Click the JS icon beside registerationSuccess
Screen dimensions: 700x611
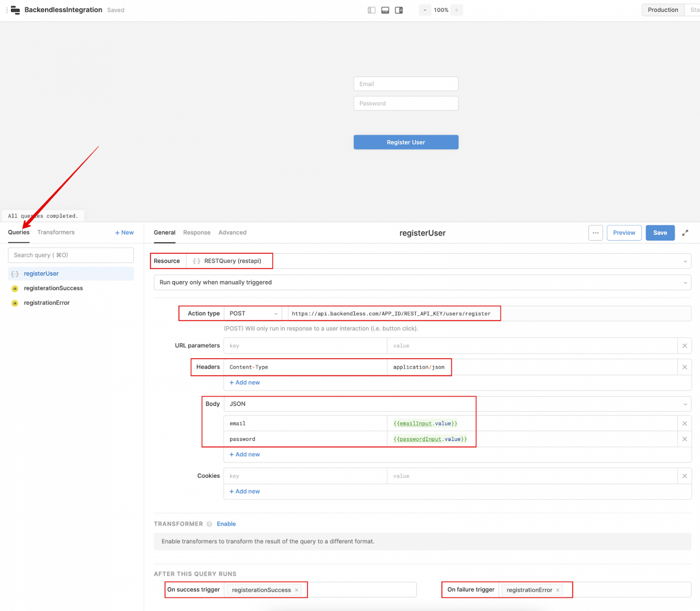click(15, 288)
